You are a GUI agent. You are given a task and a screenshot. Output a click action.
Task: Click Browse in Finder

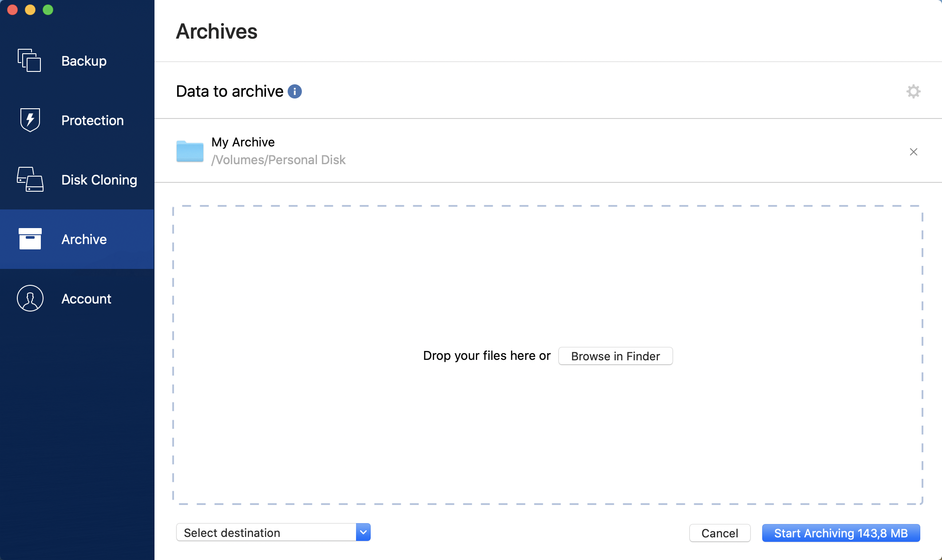pos(615,356)
